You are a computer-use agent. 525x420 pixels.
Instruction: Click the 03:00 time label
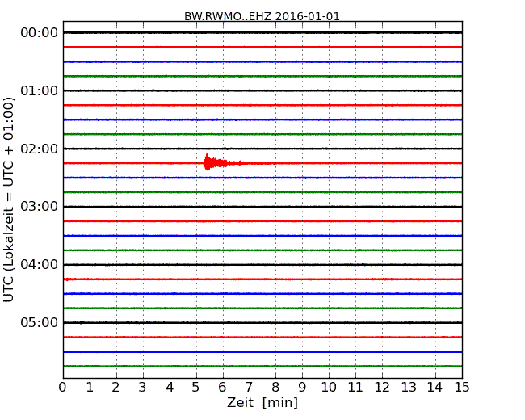pos(40,206)
